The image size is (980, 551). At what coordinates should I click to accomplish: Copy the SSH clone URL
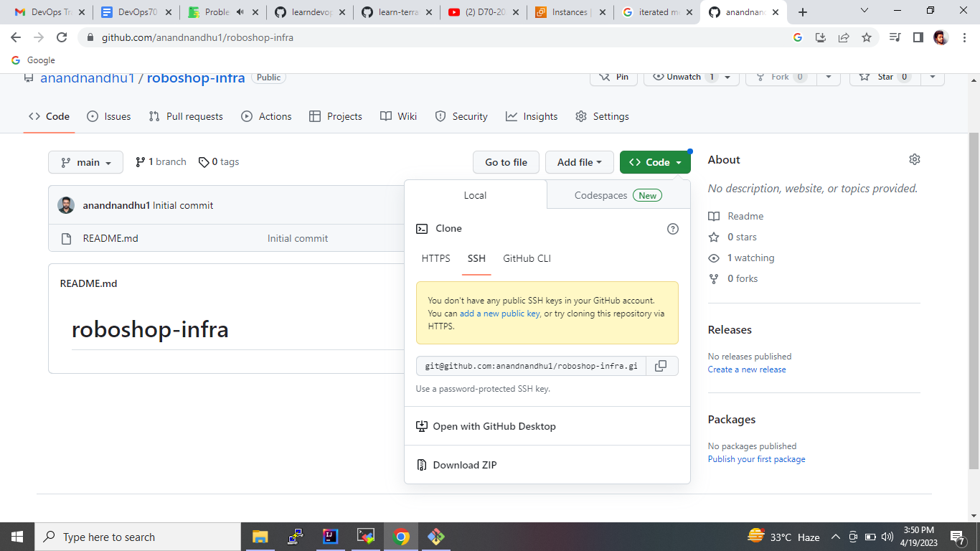click(x=661, y=366)
